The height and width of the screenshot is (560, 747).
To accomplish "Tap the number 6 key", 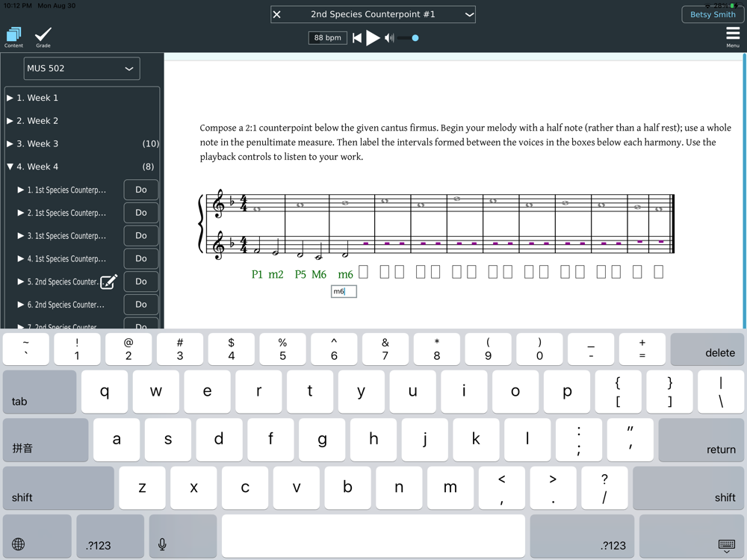I will [x=334, y=349].
